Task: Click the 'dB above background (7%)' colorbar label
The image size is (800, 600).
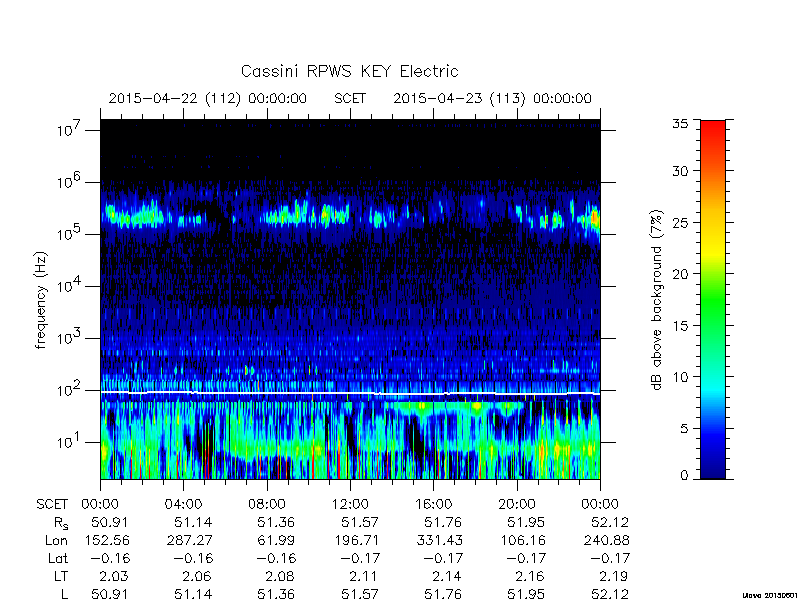Action: [x=657, y=300]
